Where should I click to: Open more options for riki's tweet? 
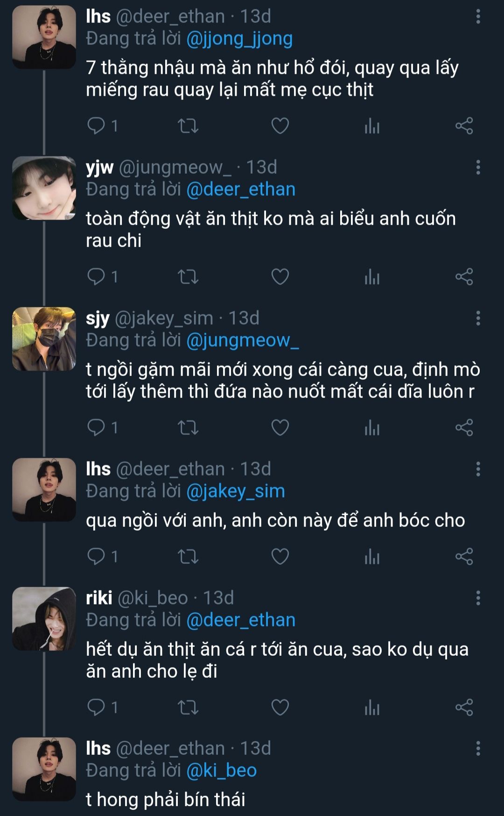coord(478,598)
